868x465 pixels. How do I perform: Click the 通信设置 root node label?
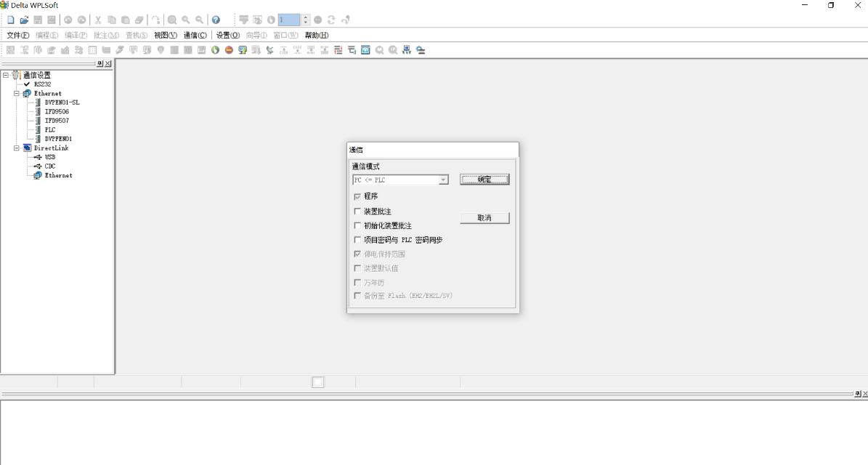pyautogui.click(x=36, y=75)
